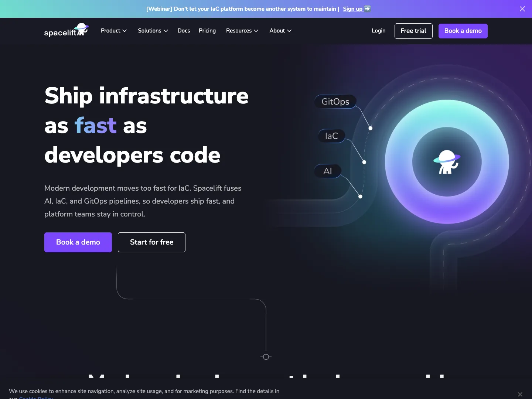This screenshot has height=399, width=532.
Task: Click the hero Book a demo button
Action: 78,242
